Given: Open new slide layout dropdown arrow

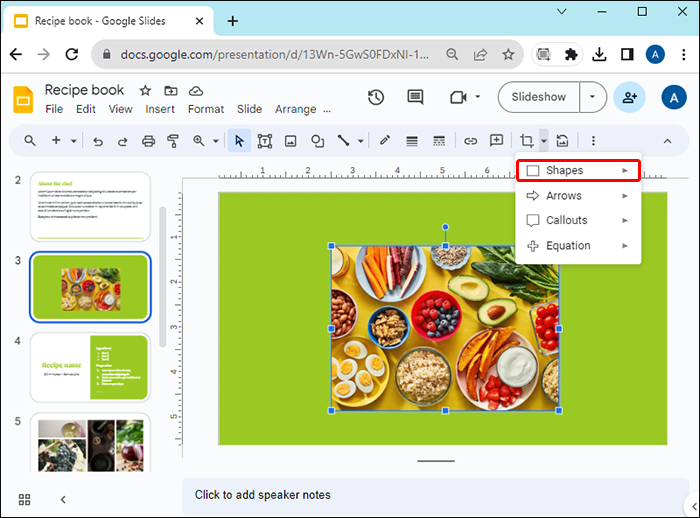Looking at the screenshot, I should pyautogui.click(x=74, y=141).
